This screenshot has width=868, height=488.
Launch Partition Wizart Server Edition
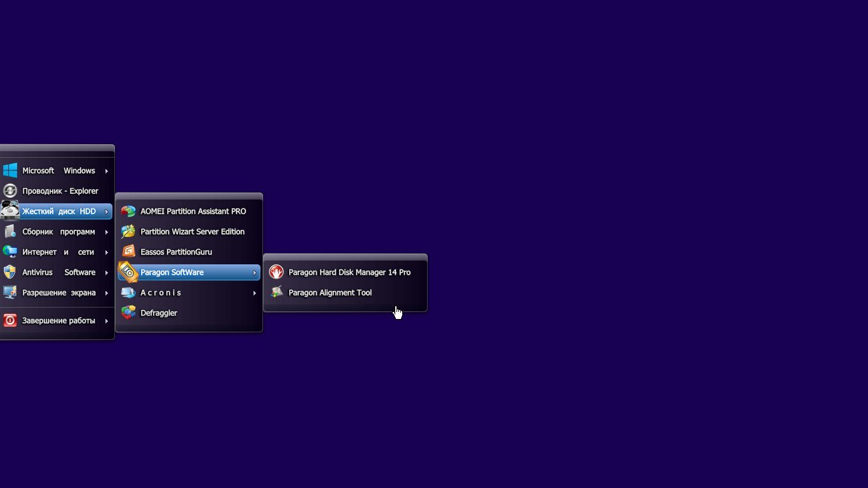click(x=189, y=231)
